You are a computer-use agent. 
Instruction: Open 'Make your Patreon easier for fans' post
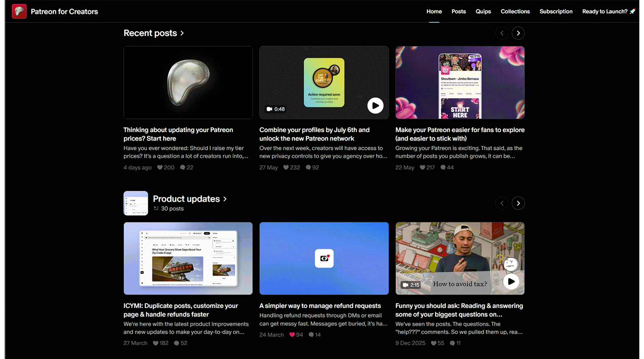point(460,134)
